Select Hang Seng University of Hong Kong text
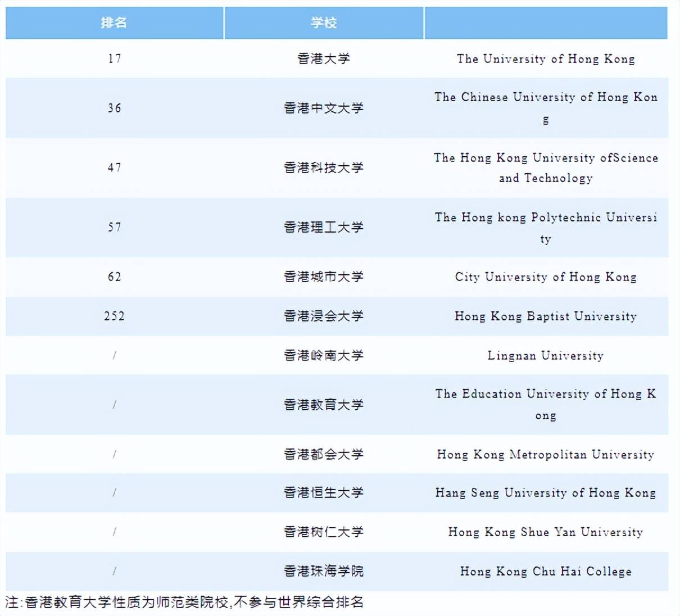Viewport: 680px width, 616px height. [x=546, y=493]
